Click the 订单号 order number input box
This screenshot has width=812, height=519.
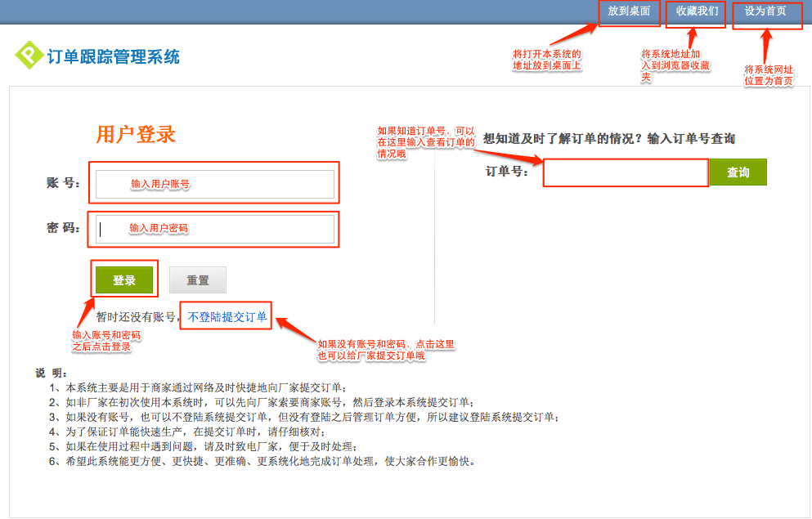pyautogui.click(x=625, y=172)
